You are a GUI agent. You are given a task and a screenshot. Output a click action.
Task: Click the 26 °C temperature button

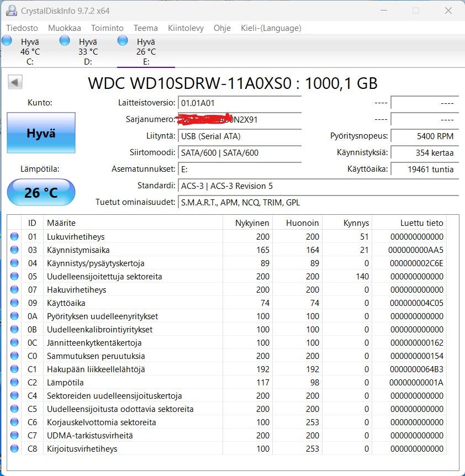click(x=41, y=193)
